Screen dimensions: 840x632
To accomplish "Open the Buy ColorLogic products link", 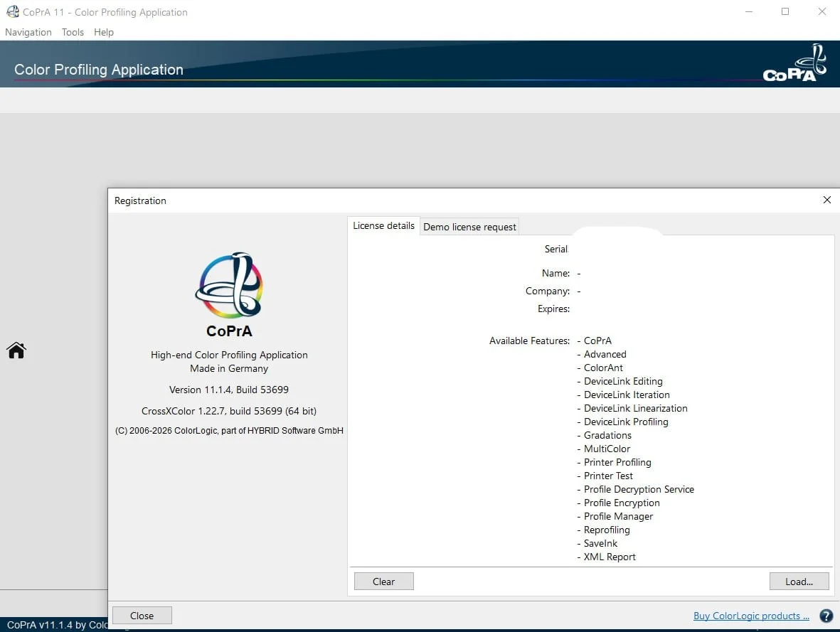I will point(751,616).
